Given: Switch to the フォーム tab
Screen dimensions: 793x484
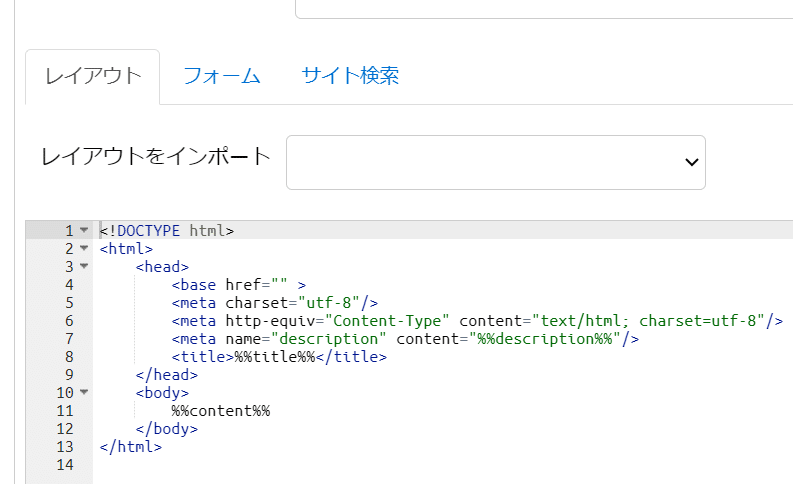Looking at the screenshot, I should pos(222,76).
